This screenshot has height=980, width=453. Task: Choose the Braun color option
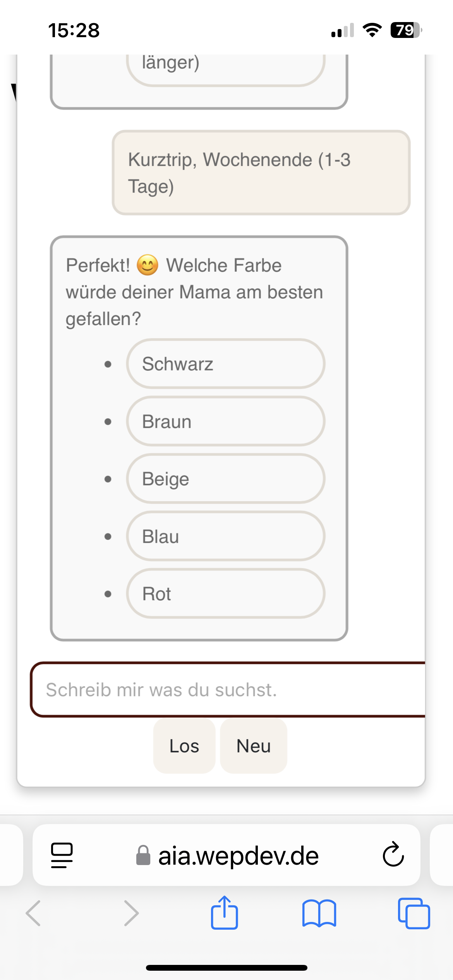[x=225, y=421]
